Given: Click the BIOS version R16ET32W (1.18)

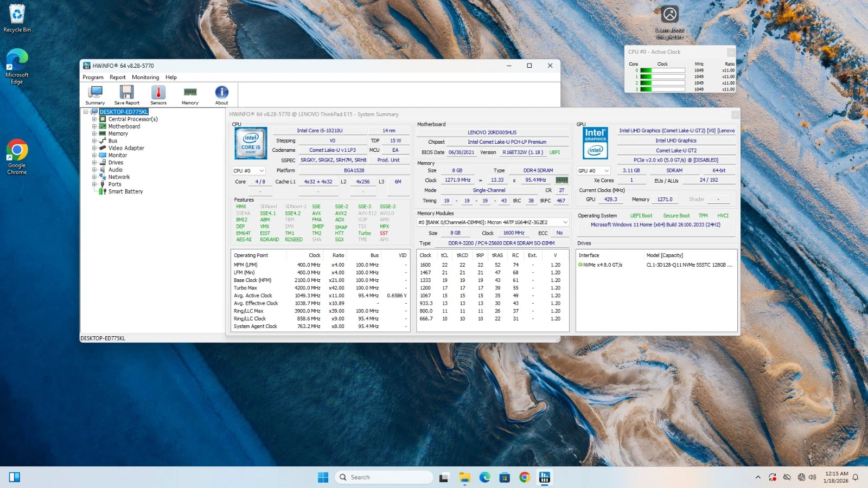Looking at the screenshot, I should tap(522, 152).
